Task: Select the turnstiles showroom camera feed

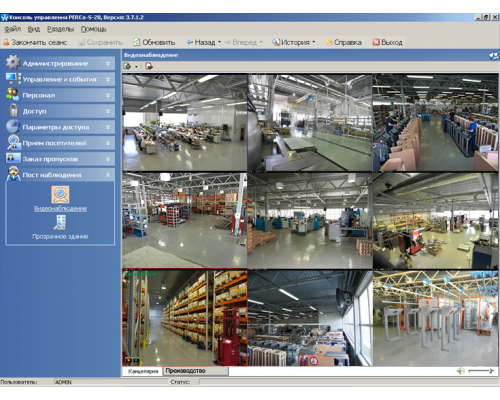Action: [x=435, y=318]
